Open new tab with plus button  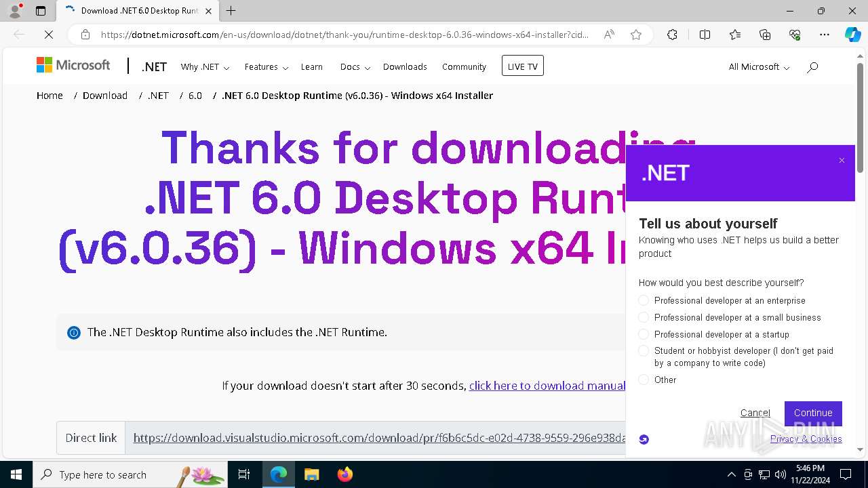pos(231,11)
